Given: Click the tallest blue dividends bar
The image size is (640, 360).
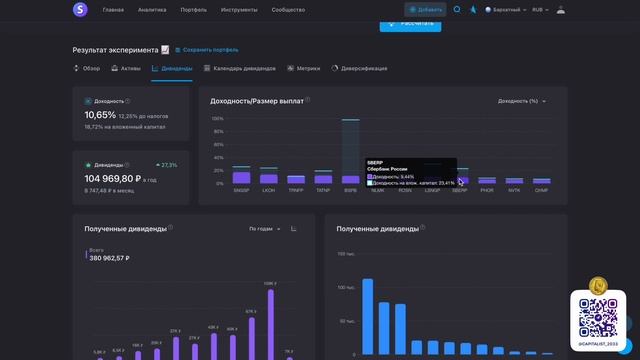Looking at the screenshot, I should (x=368, y=317).
